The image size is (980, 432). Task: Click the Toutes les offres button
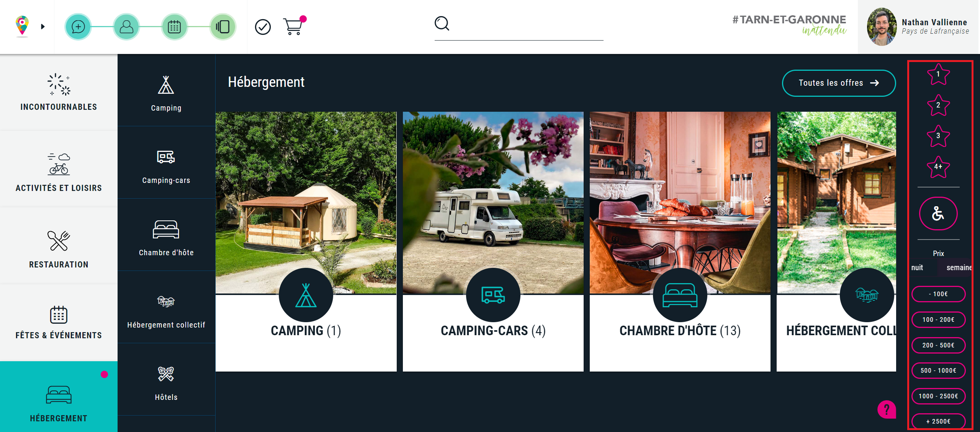click(839, 83)
